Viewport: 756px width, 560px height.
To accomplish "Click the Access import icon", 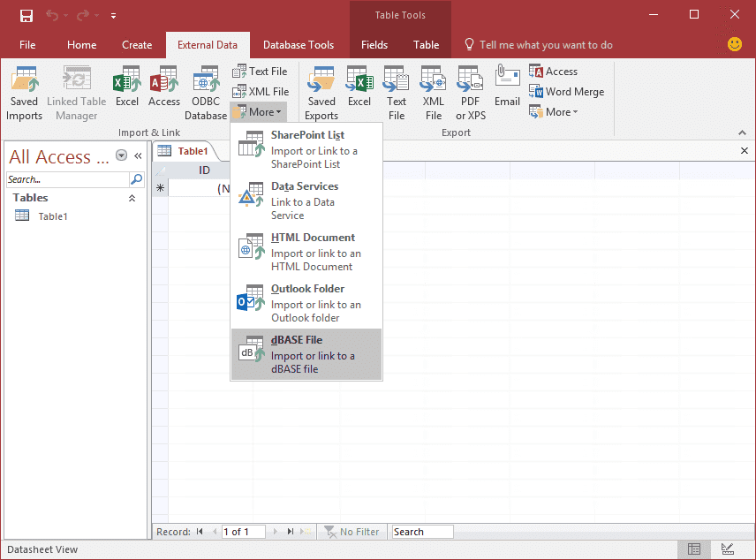I will tap(163, 88).
